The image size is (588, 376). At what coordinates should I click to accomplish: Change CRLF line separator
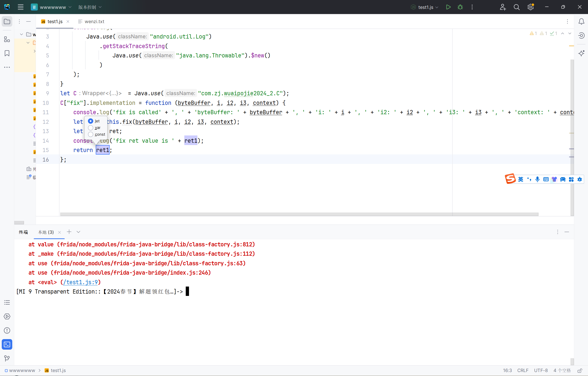coord(523,370)
